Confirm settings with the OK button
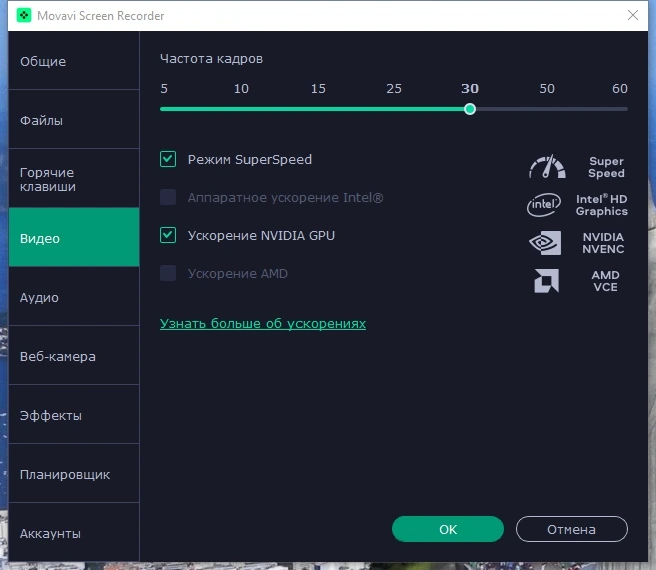This screenshot has width=656, height=570. 448,529
